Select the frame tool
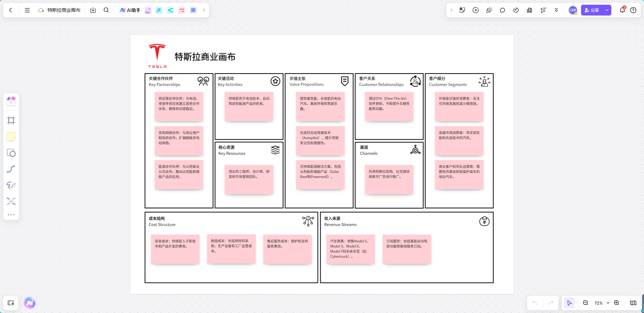Viewport: 644px width, 313px height. pyautogui.click(x=11, y=120)
